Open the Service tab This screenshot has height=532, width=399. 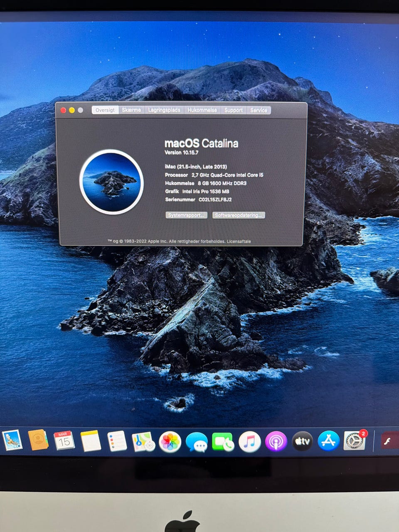(x=259, y=110)
